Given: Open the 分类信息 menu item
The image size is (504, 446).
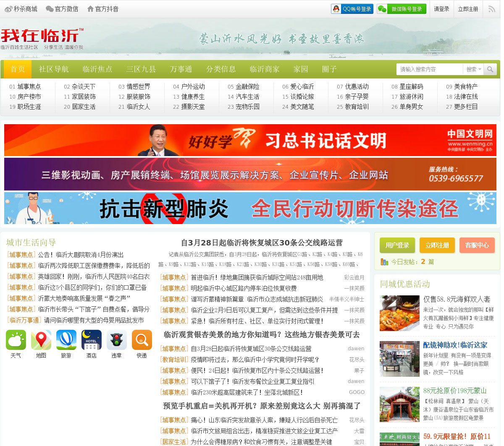Looking at the screenshot, I should point(221,69).
